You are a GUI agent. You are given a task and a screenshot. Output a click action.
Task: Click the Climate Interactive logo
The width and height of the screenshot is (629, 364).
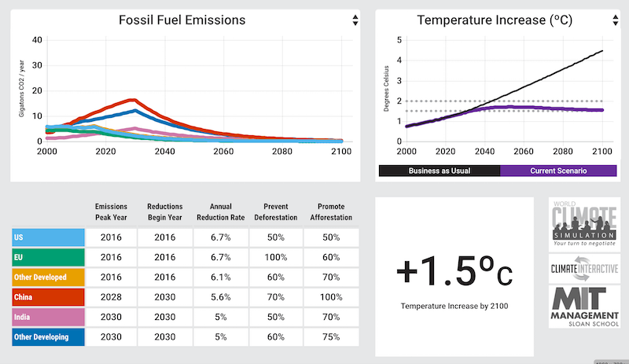(583, 269)
